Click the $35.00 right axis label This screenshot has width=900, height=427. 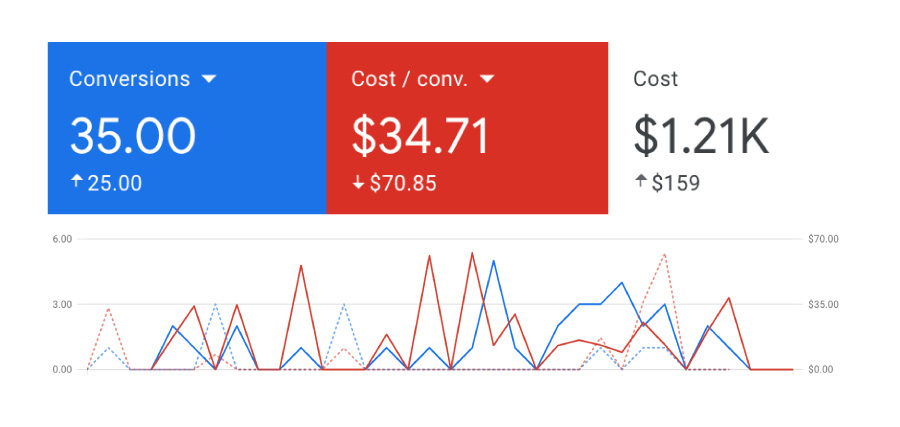pyautogui.click(x=822, y=304)
